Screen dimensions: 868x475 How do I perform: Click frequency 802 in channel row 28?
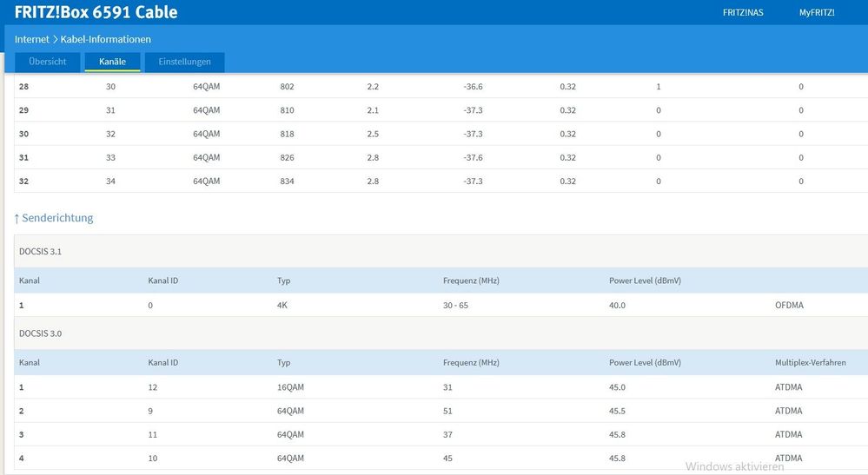coord(288,87)
